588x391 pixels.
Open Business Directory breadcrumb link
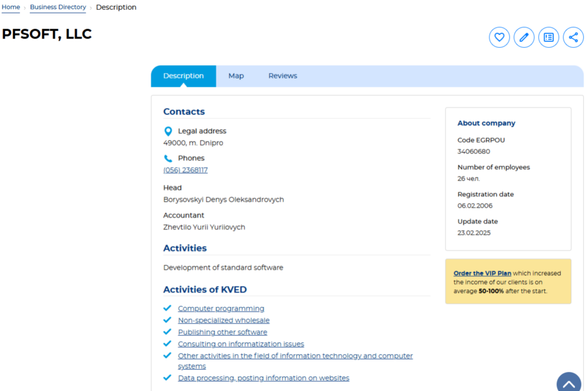58,7
